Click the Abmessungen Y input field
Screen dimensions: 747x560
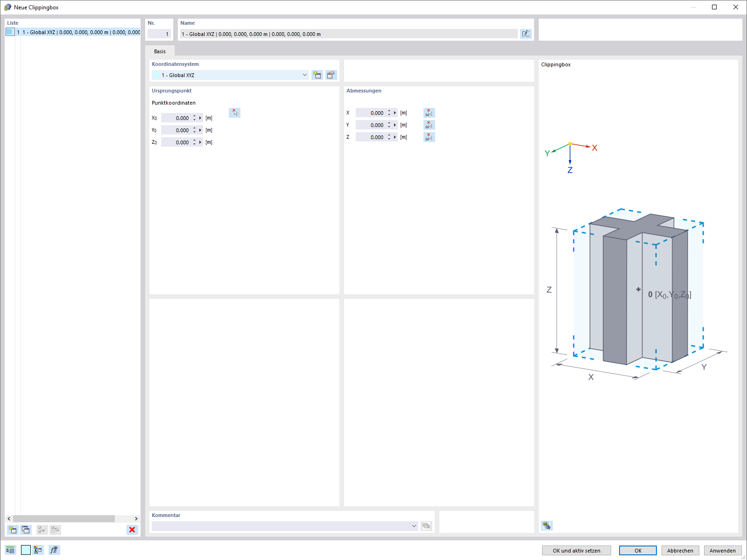pyautogui.click(x=371, y=125)
